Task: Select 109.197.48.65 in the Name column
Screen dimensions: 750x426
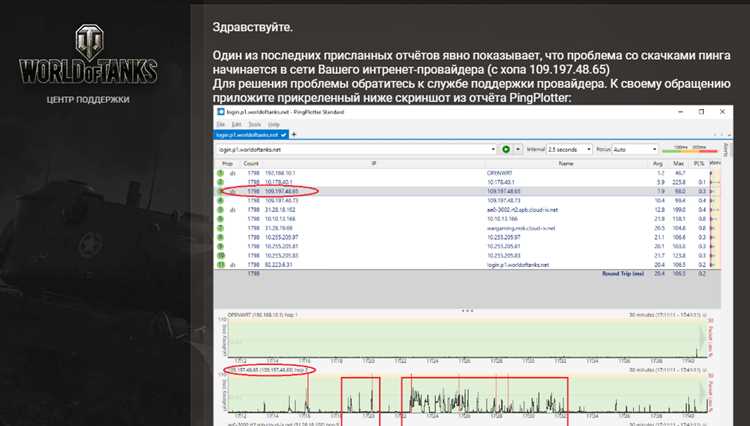Action: click(504, 191)
